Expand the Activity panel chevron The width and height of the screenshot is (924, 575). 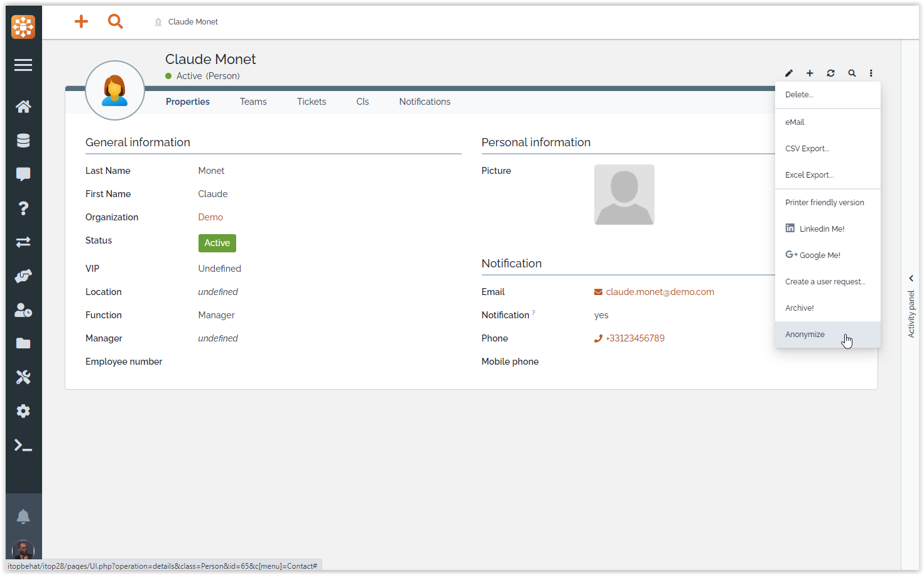point(911,278)
